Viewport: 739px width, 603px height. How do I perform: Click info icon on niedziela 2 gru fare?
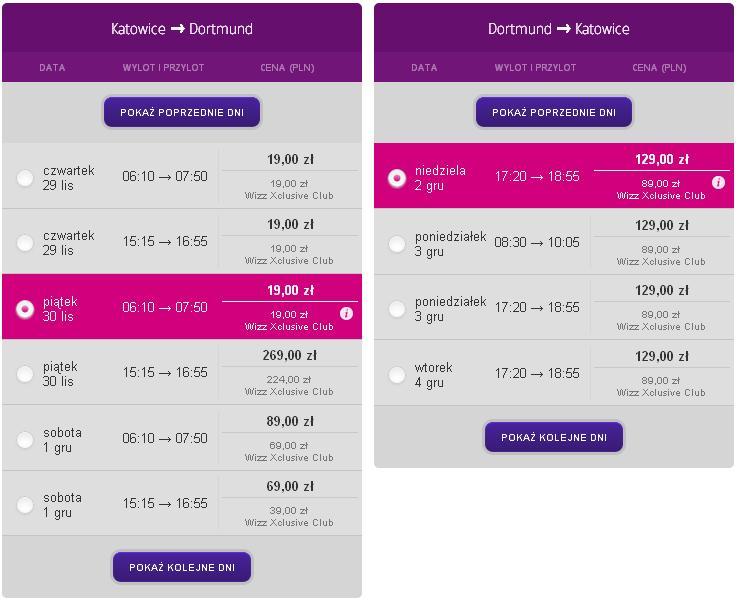718,182
